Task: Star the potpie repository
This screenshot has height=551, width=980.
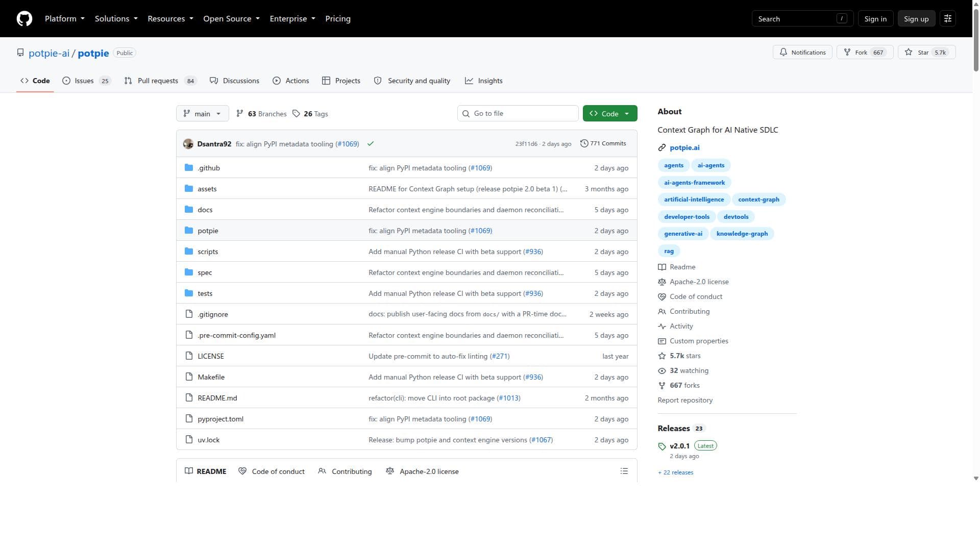Action: coord(926,53)
